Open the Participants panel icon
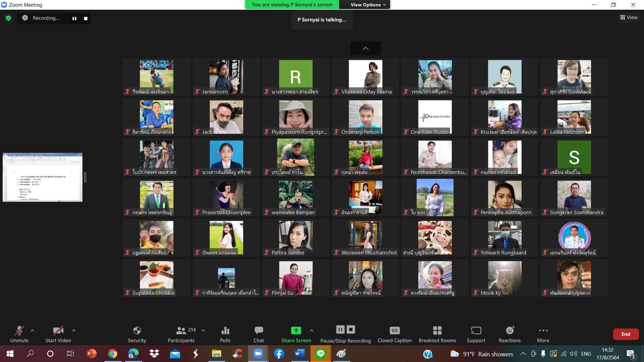Screen dimensions: 644x362 click(x=181, y=331)
